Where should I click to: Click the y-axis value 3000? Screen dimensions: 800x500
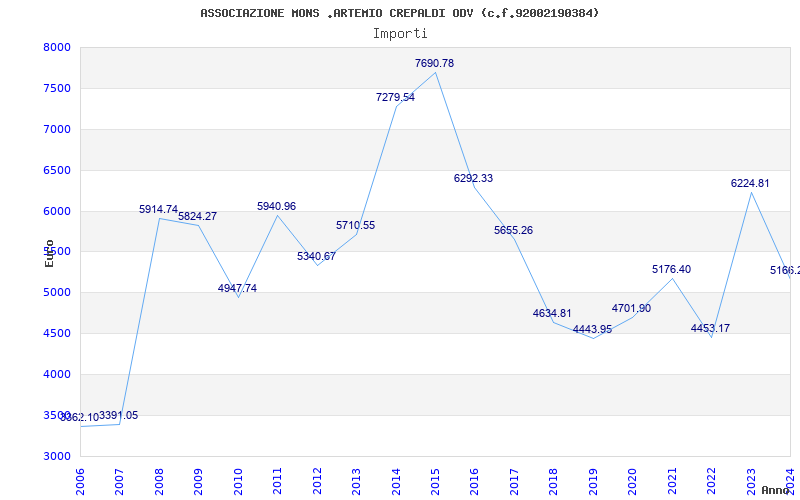[57, 456]
